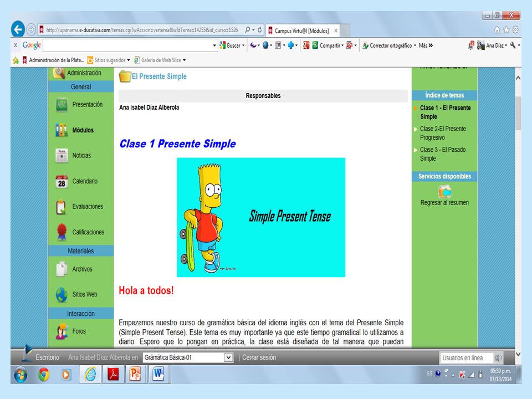Image resolution: width=532 pixels, height=399 pixels.
Task: Open Word from taskbar
Action: point(158,374)
